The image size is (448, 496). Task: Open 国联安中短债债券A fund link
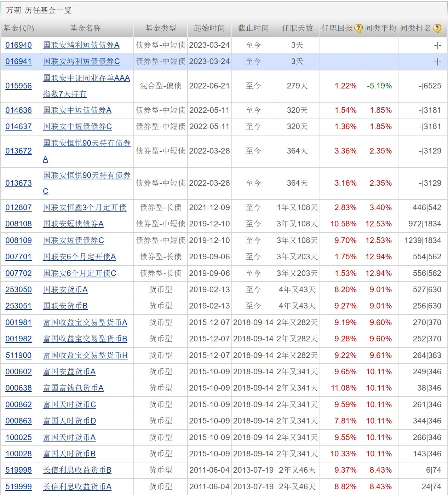[77, 110]
